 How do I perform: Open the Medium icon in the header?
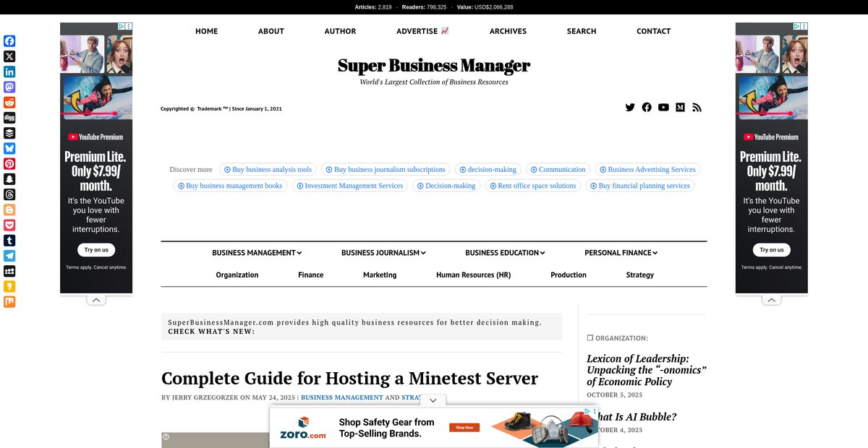[x=680, y=107]
